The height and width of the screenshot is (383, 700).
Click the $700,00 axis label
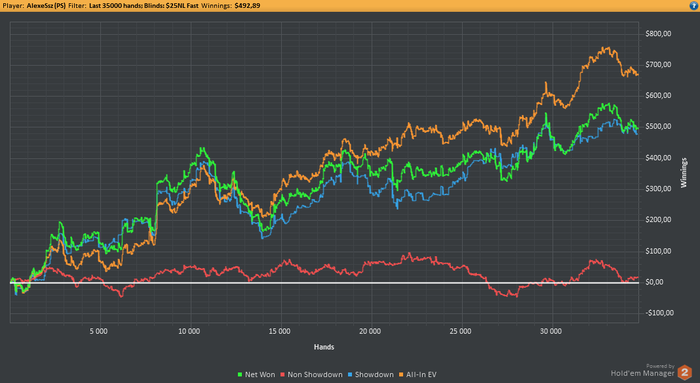pos(658,65)
